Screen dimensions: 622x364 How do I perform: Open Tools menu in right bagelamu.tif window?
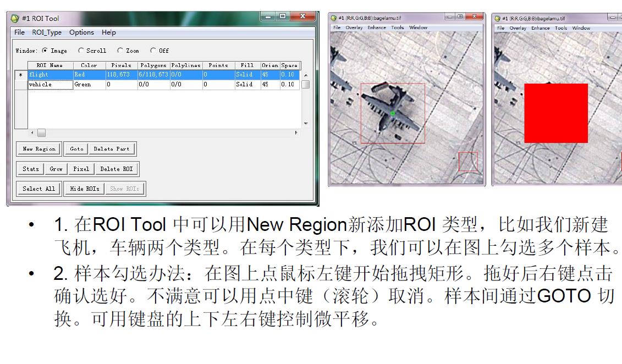561,28
